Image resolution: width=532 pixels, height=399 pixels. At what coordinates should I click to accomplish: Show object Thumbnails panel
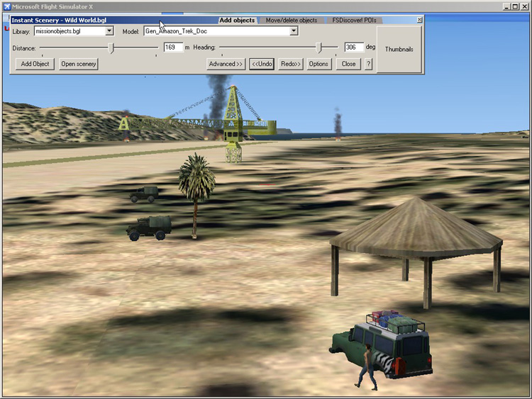(x=399, y=49)
